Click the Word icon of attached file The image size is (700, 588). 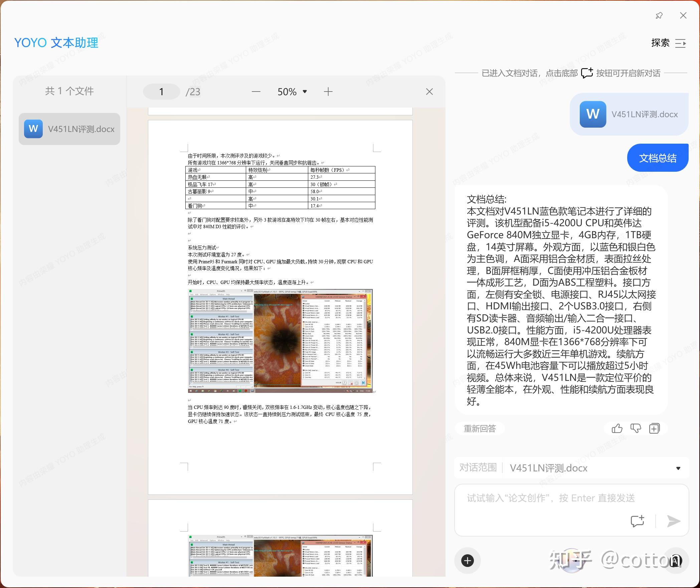coord(593,114)
